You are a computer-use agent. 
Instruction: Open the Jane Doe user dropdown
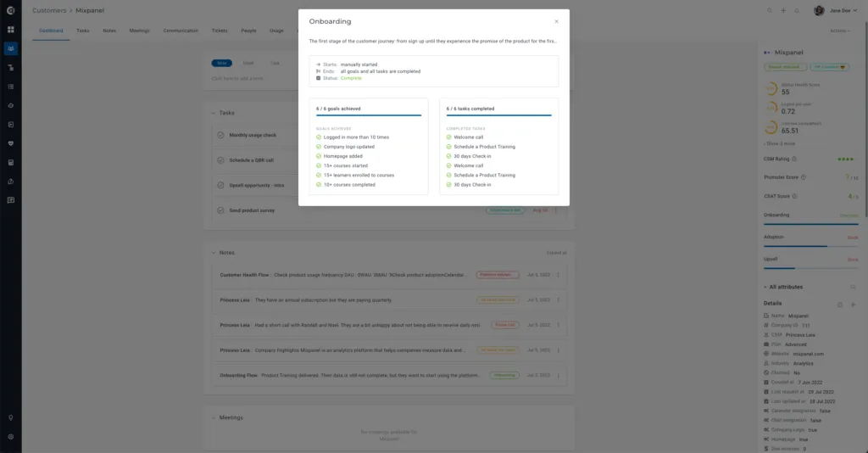pos(843,10)
